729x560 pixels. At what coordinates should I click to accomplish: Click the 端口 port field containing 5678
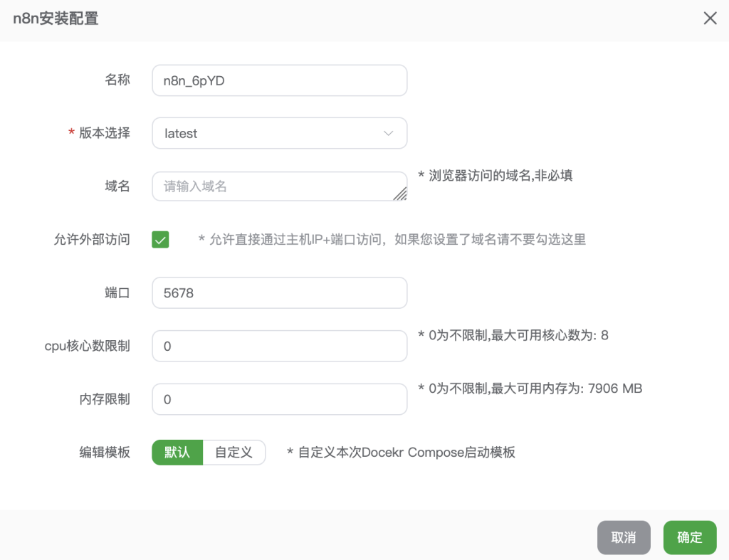tap(279, 292)
